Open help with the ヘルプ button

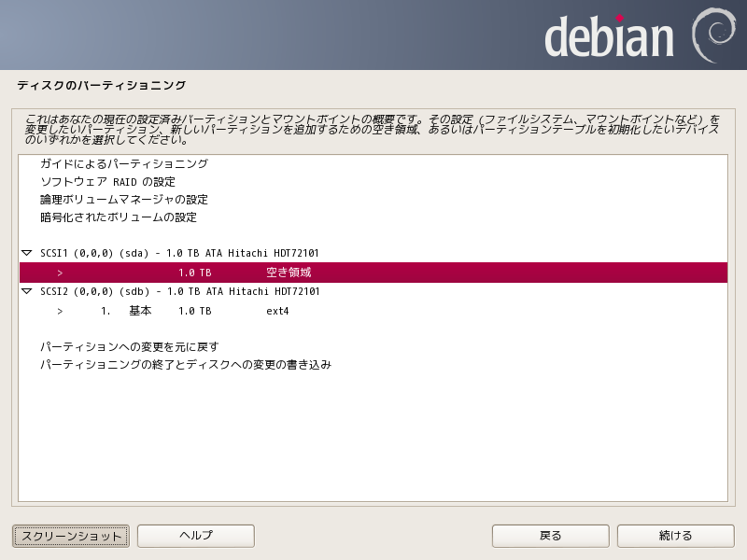coord(196,536)
